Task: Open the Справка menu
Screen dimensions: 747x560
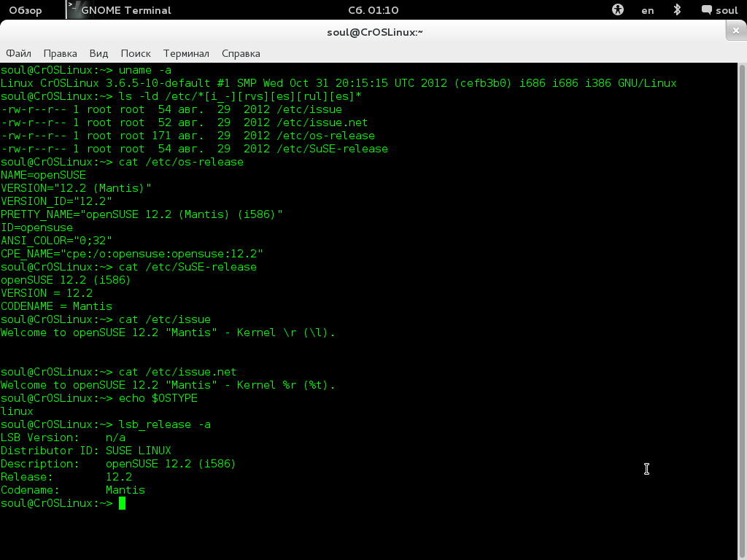Action: [x=241, y=53]
